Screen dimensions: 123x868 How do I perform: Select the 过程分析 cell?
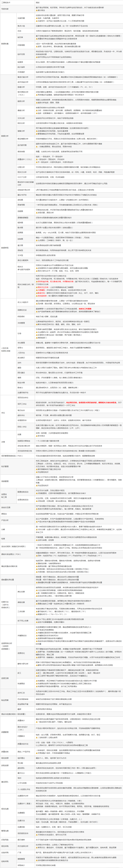coord(26,167)
